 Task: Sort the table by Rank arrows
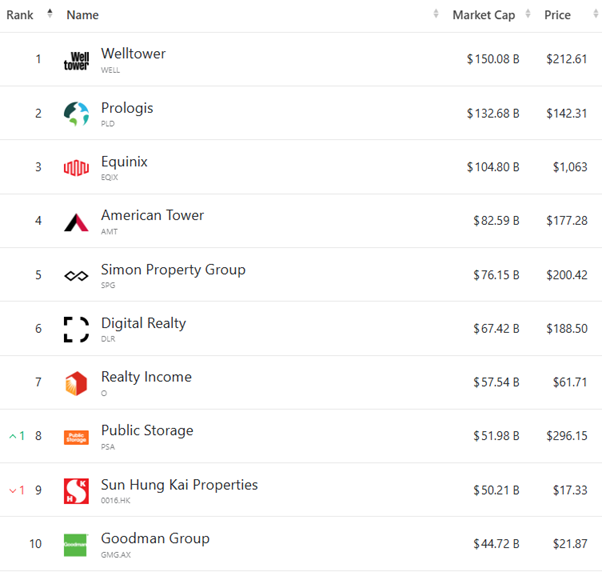50,14
